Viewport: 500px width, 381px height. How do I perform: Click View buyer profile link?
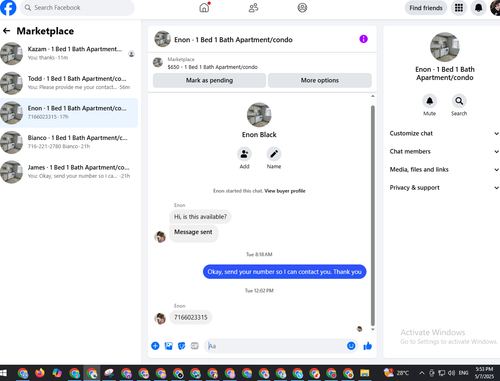coord(285,191)
